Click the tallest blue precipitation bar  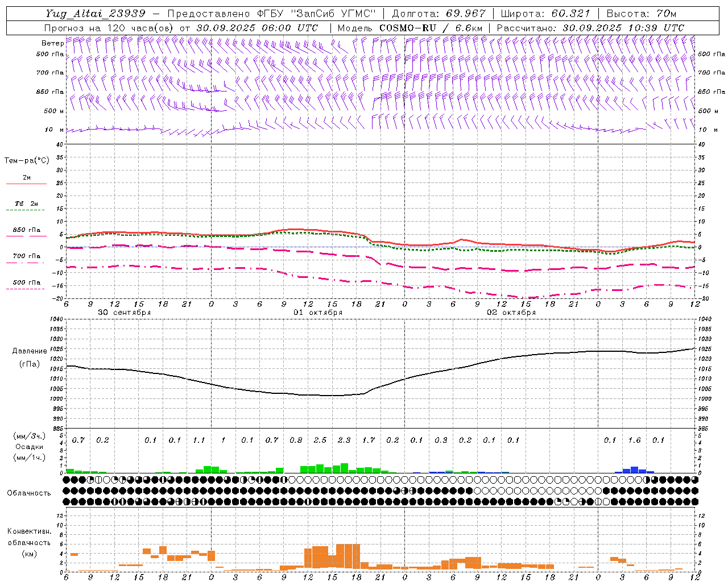635,470
